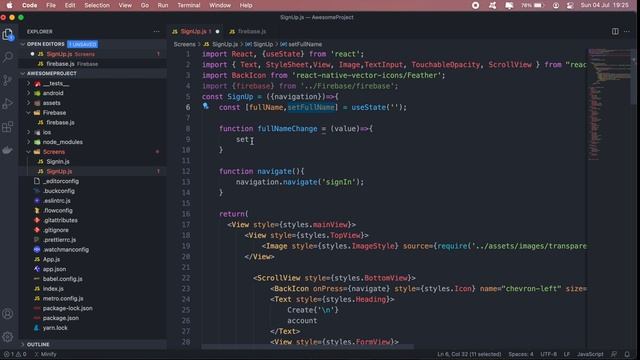Image resolution: width=640 pixels, height=360 pixels.
Task: Click the code minimap overview
Action: pos(609,104)
